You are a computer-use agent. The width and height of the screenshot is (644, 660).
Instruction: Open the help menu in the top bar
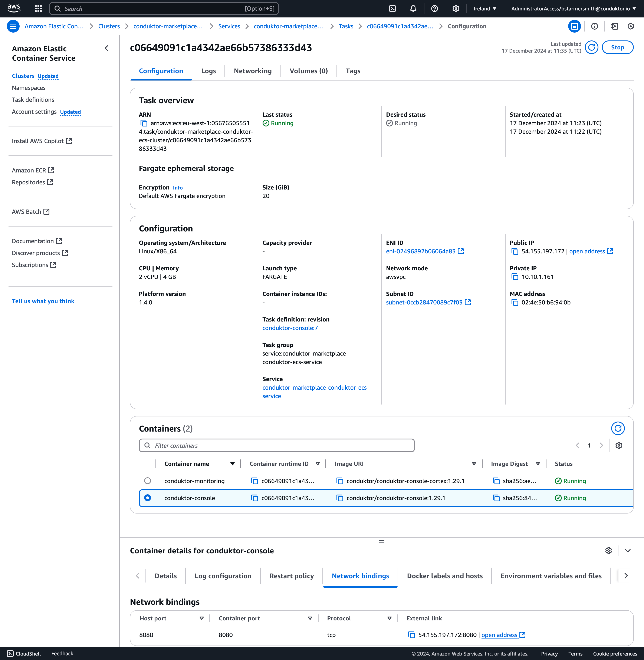click(x=434, y=9)
